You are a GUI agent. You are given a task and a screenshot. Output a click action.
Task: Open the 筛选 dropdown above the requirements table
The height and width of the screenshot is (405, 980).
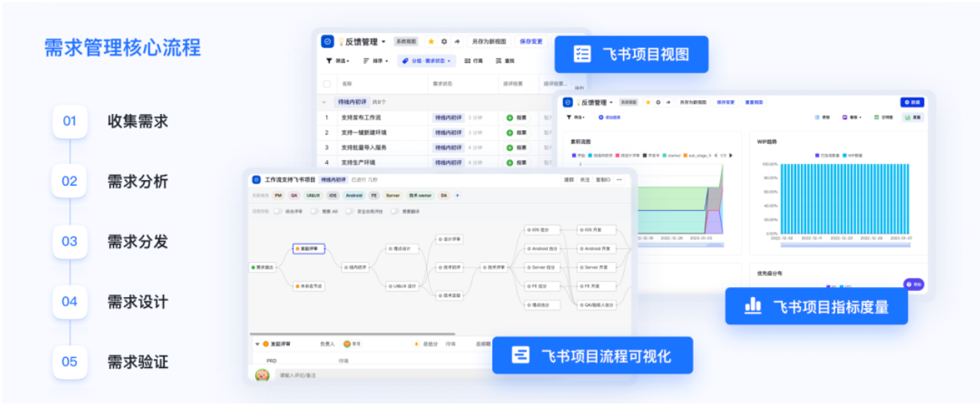(338, 61)
